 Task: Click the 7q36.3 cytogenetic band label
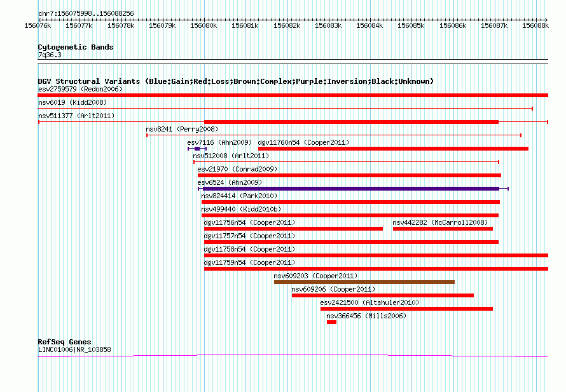click(50, 55)
